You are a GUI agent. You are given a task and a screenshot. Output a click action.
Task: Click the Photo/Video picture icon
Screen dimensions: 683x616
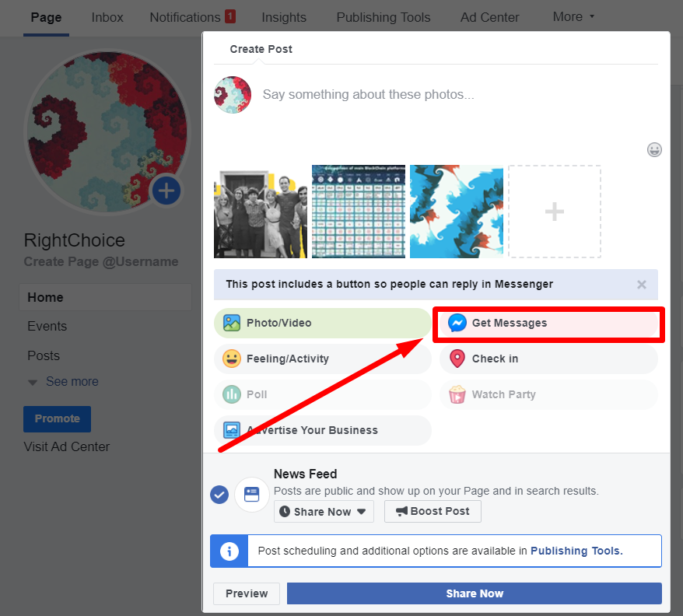232,323
